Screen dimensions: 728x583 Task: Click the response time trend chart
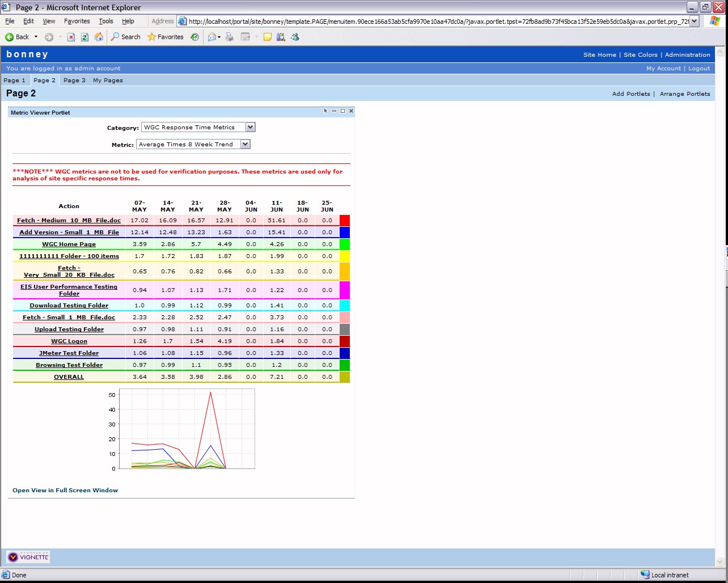click(187, 429)
